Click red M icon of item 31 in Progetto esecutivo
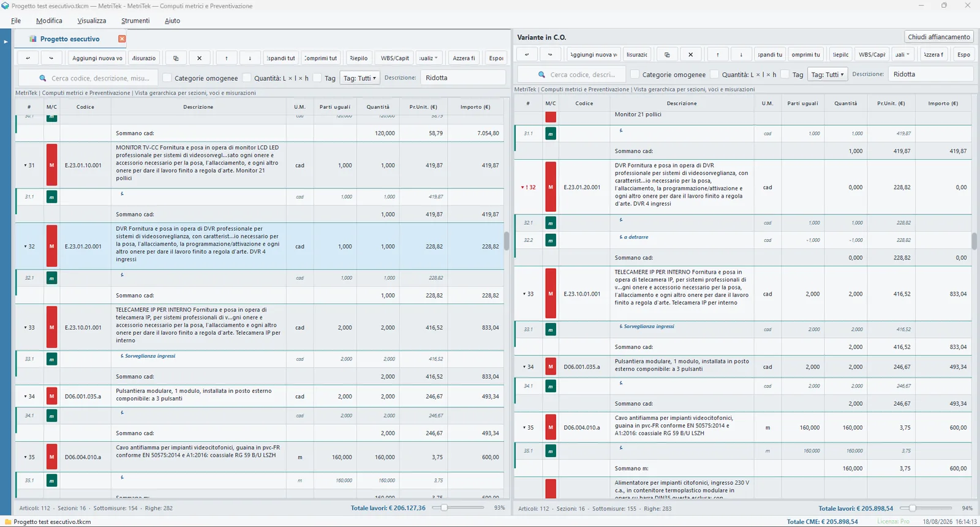The image size is (980, 527). (x=51, y=165)
